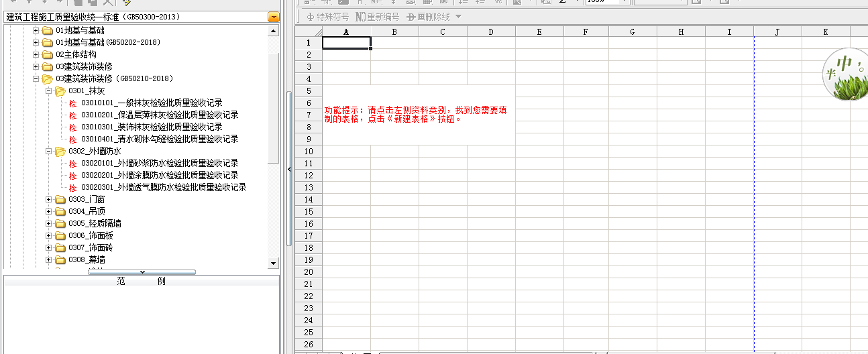Open the 0306_饰面板 folder
This screenshot has height=354, width=868.
pyautogui.click(x=91, y=236)
